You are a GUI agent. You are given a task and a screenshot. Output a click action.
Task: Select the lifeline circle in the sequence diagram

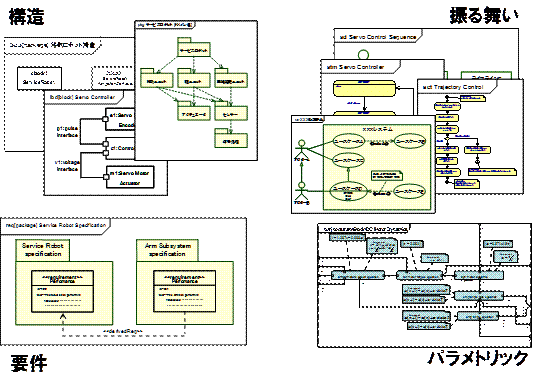click(363, 55)
